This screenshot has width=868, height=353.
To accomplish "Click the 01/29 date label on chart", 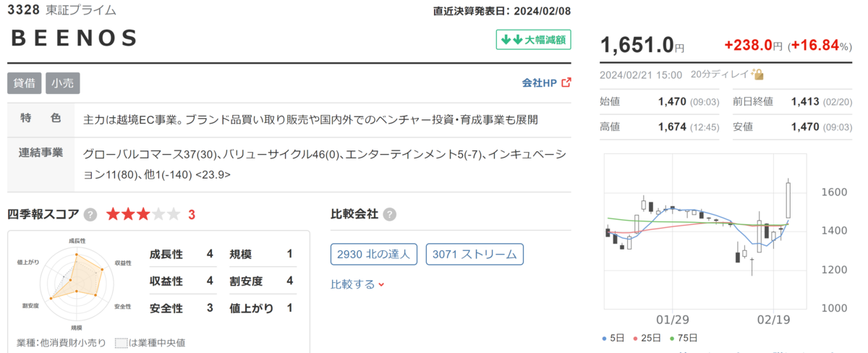I will pos(672,318).
